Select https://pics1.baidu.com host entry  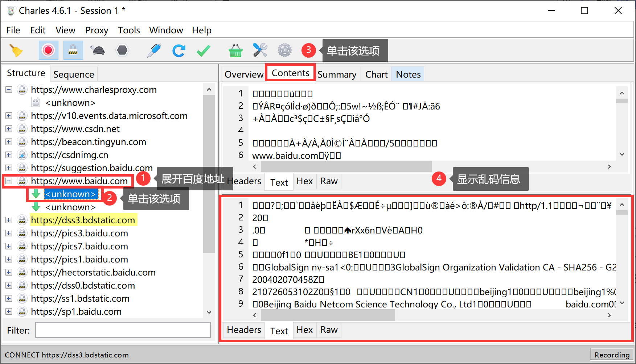pos(79,259)
